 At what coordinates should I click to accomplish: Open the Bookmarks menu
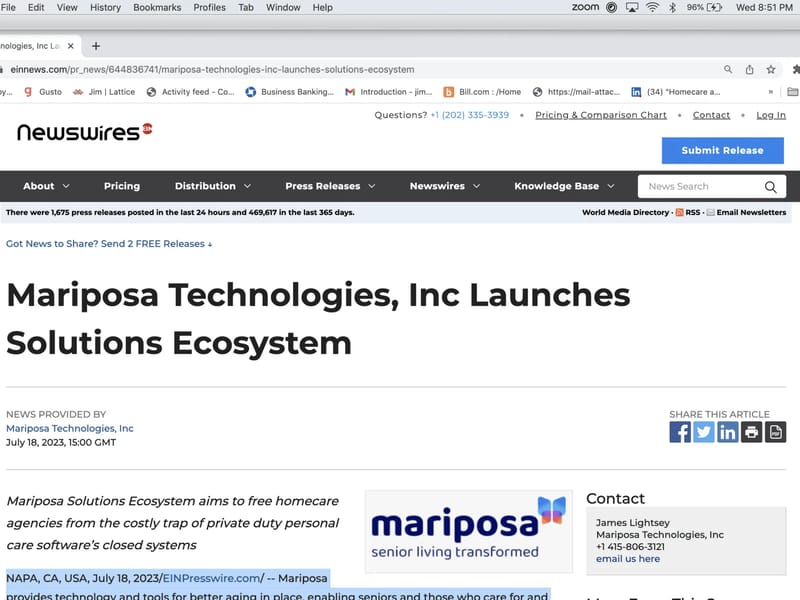point(157,7)
